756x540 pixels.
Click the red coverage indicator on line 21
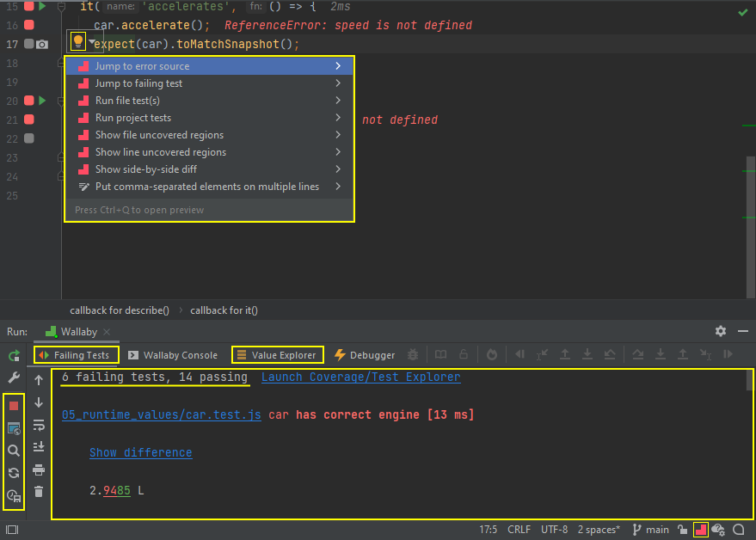pyautogui.click(x=29, y=119)
